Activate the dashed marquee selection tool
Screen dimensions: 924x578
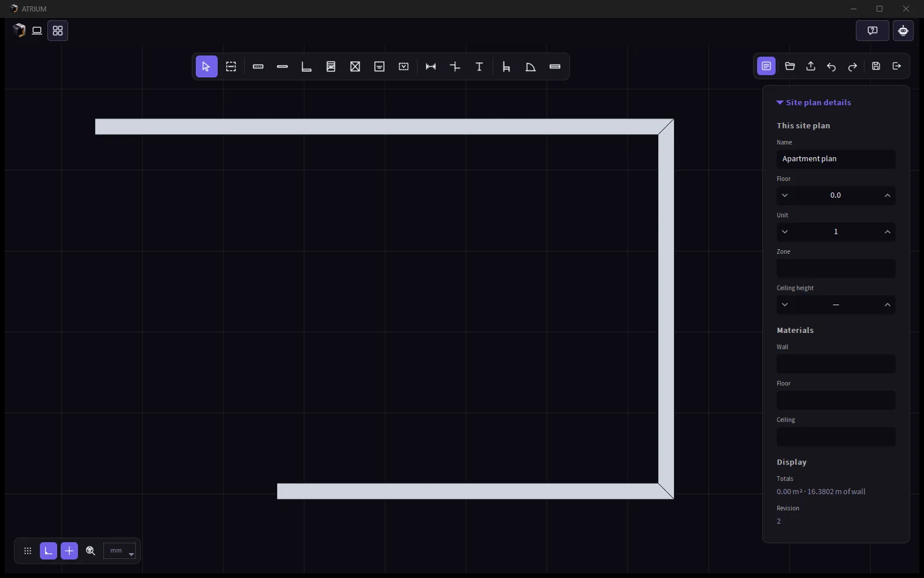(x=231, y=66)
